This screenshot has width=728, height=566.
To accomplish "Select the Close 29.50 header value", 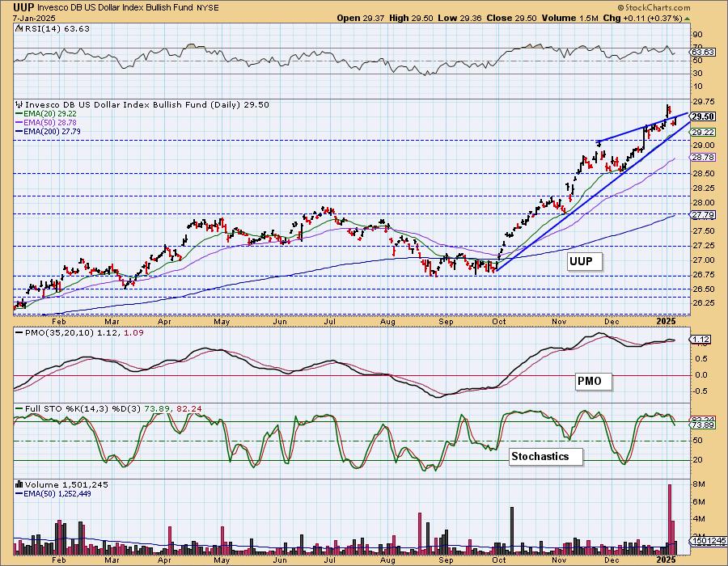I will 512,18.
